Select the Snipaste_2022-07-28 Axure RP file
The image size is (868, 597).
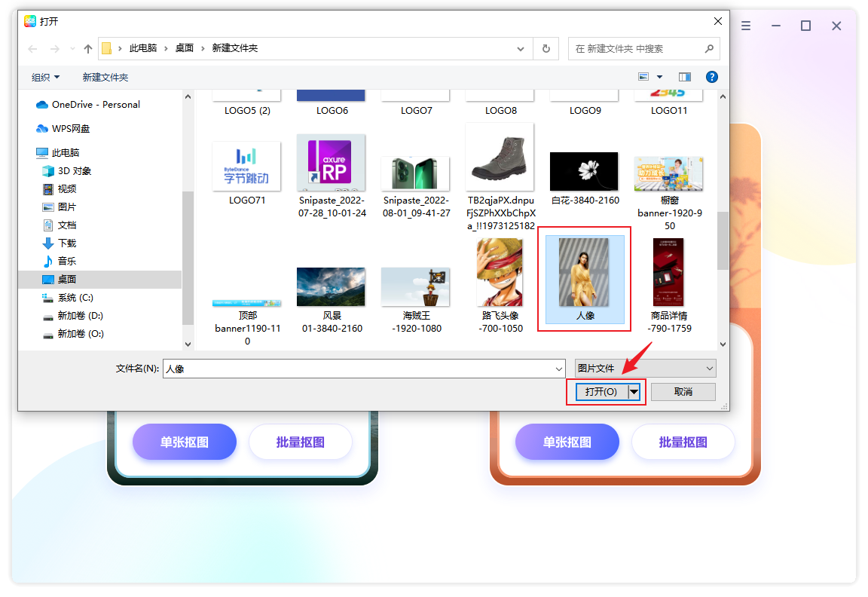pos(332,176)
